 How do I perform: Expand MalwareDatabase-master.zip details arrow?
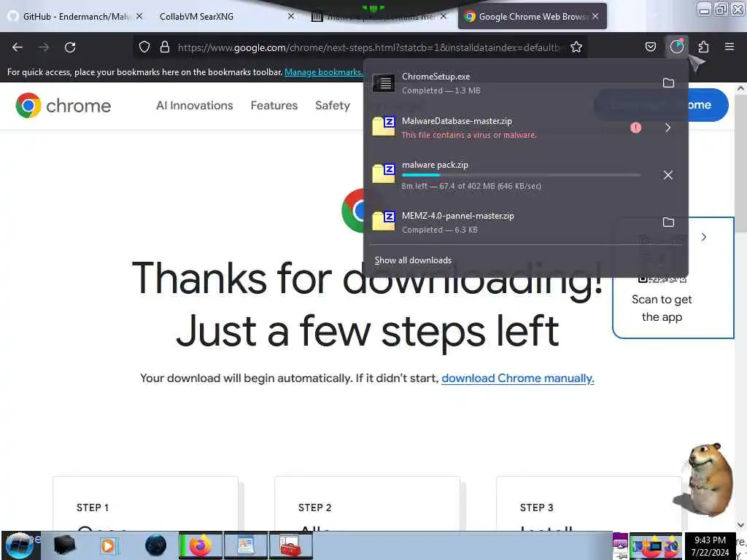[x=668, y=128]
